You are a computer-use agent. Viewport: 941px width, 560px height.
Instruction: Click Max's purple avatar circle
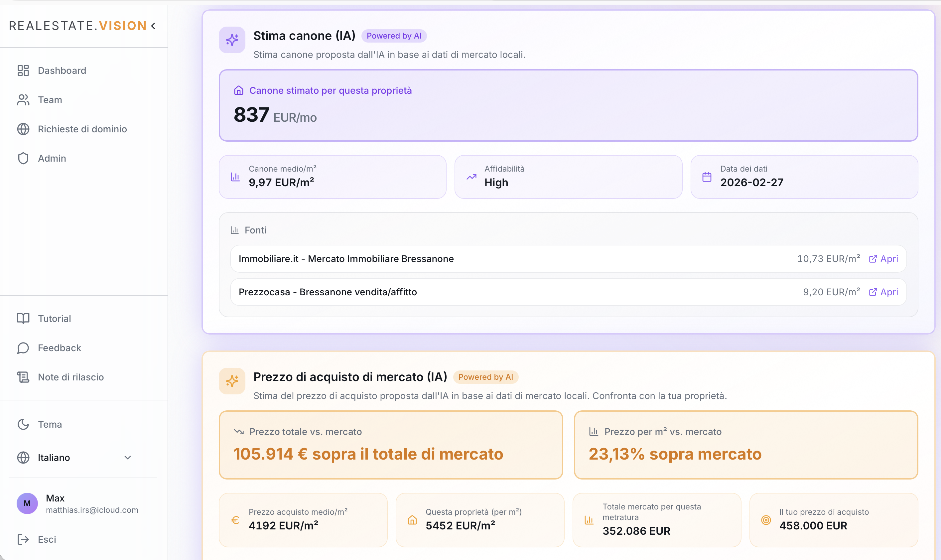point(27,503)
